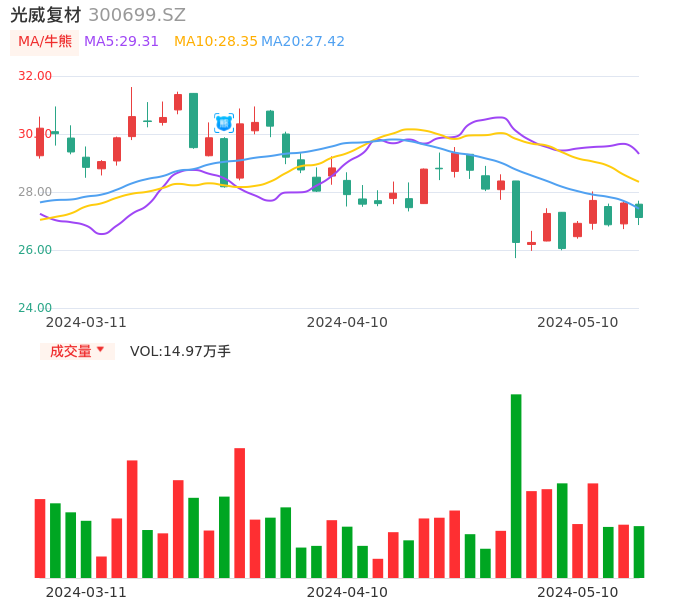Click the last green volume bar on the right
Screen dimensions: 686x606
638,551
